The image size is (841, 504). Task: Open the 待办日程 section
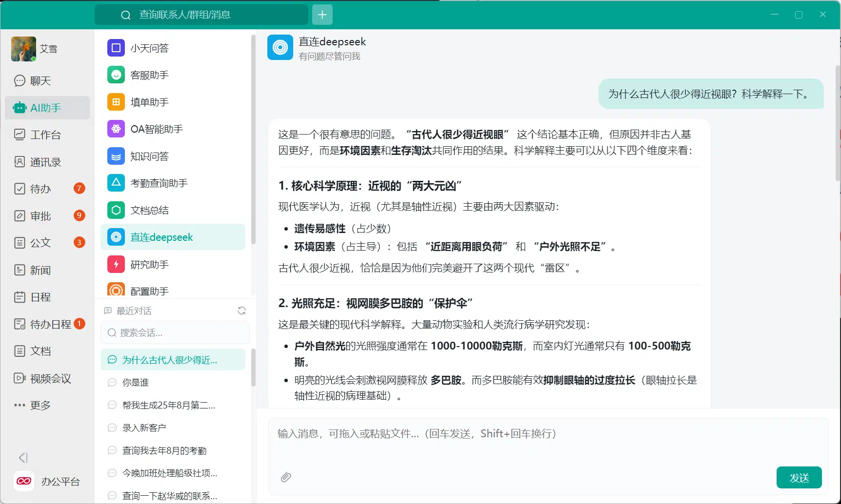(47, 324)
